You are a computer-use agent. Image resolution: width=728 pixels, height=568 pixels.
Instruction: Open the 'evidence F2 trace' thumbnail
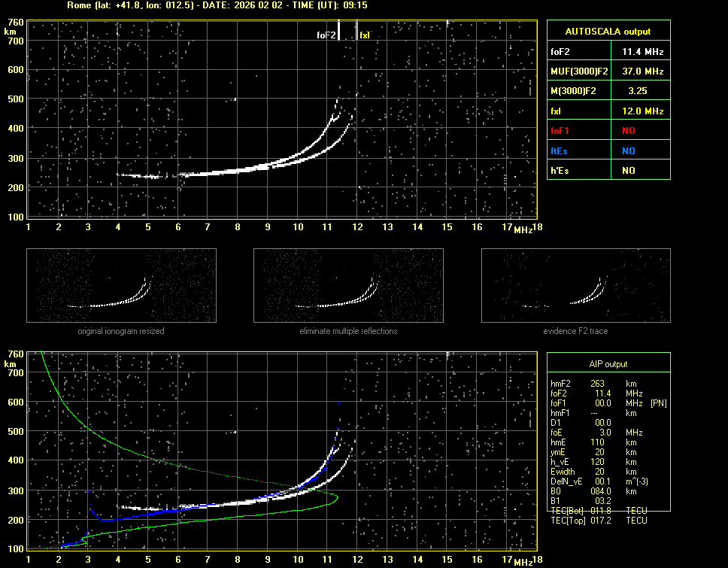(575, 284)
